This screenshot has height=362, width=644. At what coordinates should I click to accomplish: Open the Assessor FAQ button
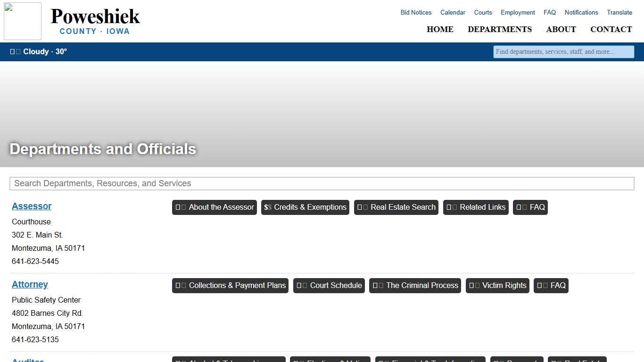click(530, 207)
